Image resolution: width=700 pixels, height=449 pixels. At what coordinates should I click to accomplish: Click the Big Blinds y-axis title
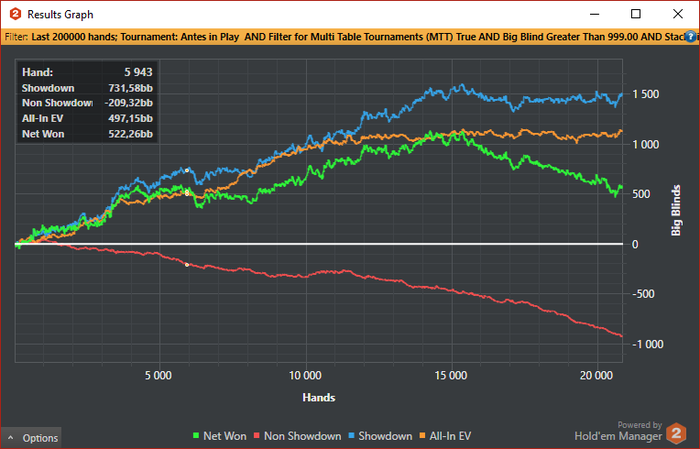coord(676,210)
